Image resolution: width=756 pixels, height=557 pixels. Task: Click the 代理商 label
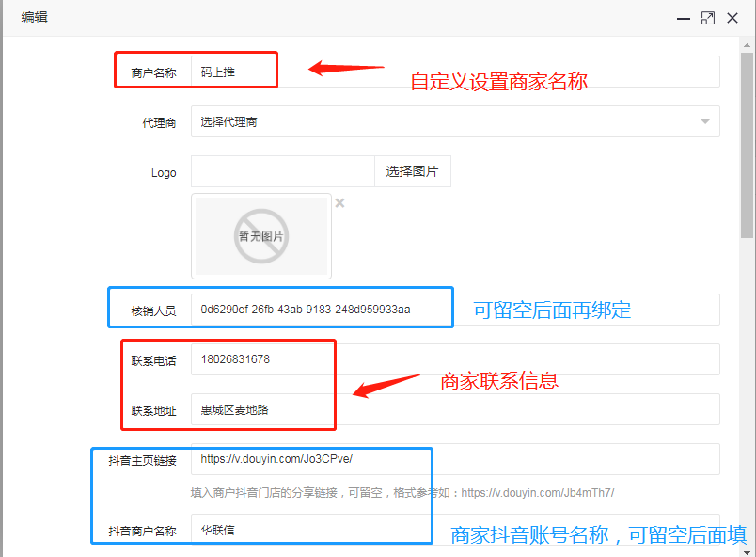(x=159, y=122)
